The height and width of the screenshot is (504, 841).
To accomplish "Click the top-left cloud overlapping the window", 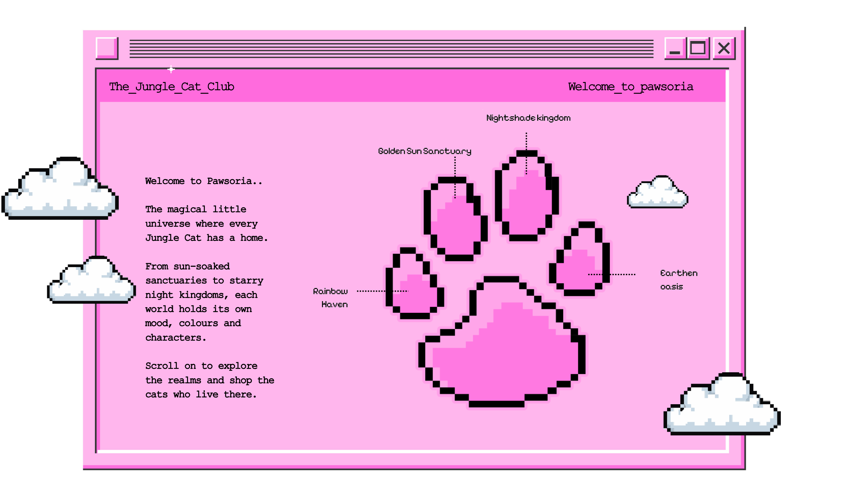I will [61, 192].
